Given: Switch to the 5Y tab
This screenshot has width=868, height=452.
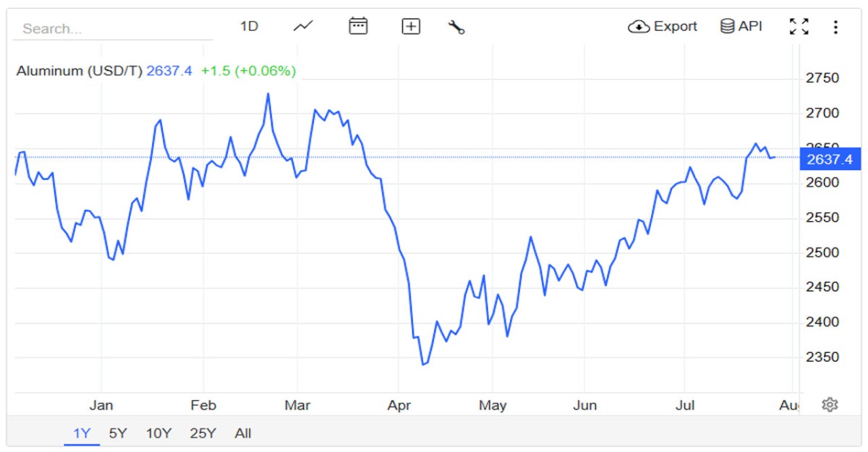Looking at the screenshot, I should [x=117, y=433].
